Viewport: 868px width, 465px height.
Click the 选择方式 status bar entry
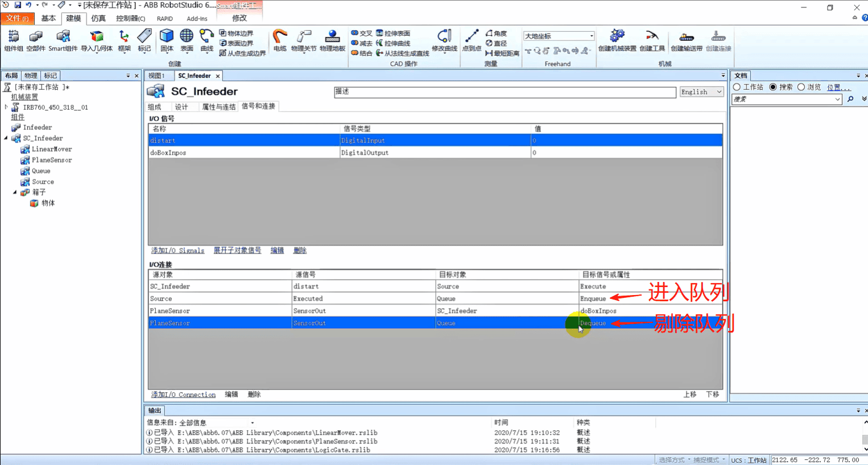pos(672,460)
